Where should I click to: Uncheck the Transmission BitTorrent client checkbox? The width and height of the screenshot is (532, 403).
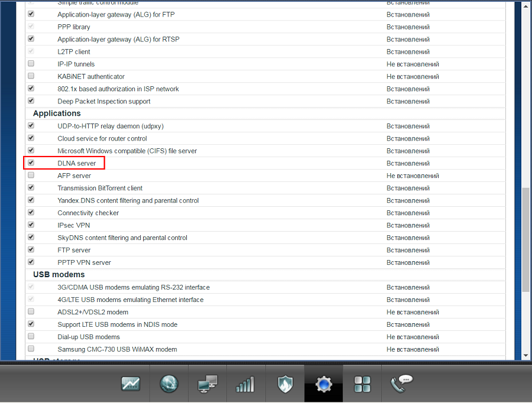(x=31, y=187)
